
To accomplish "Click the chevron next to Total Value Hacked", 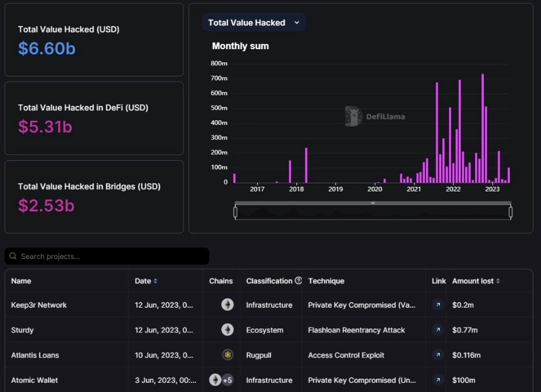I will click(x=297, y=23).
